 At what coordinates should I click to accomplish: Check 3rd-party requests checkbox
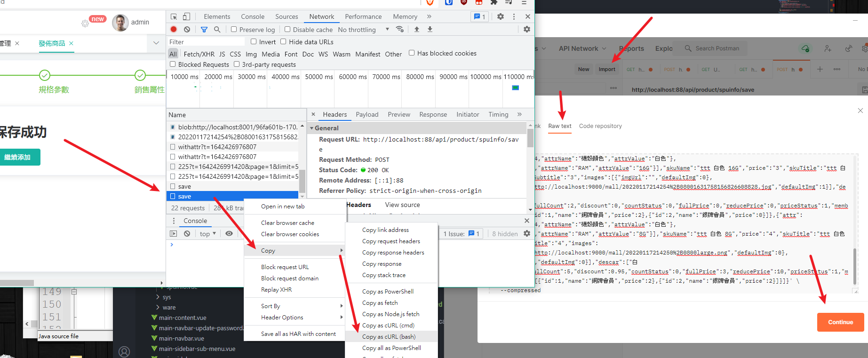(237, 64)
